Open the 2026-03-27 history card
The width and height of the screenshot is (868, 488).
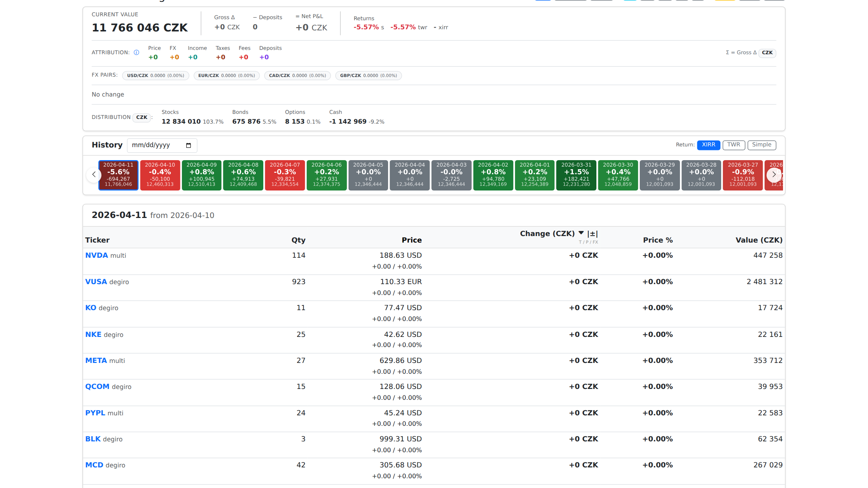coord(743,175)
